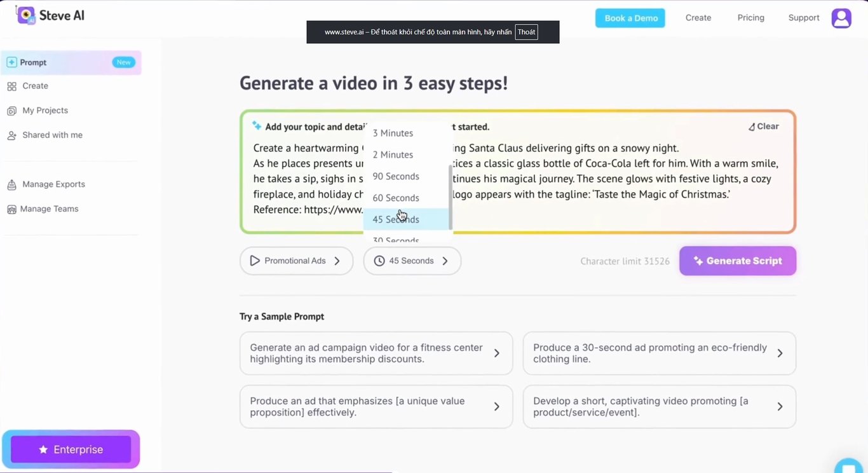Viewport: 868px width, 473px height.
Task: Open Support in top navigation
Action: pos(804,18)
